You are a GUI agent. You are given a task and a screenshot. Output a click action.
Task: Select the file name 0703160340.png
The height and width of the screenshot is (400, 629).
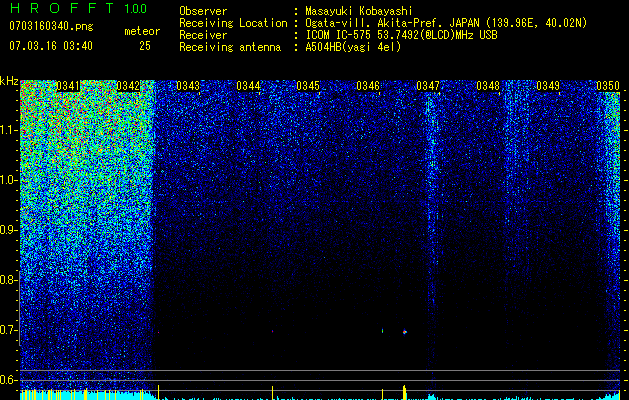point(51,26)
